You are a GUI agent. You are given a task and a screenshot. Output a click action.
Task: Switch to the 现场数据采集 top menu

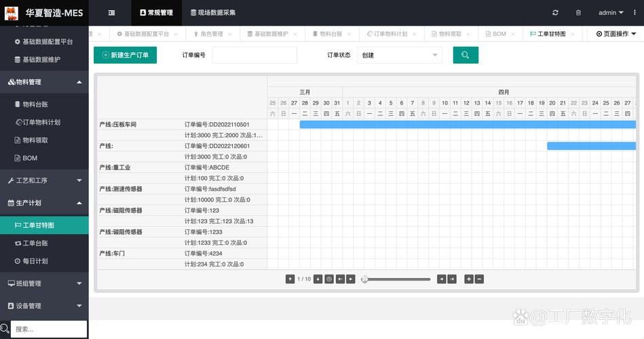[213, 13]
